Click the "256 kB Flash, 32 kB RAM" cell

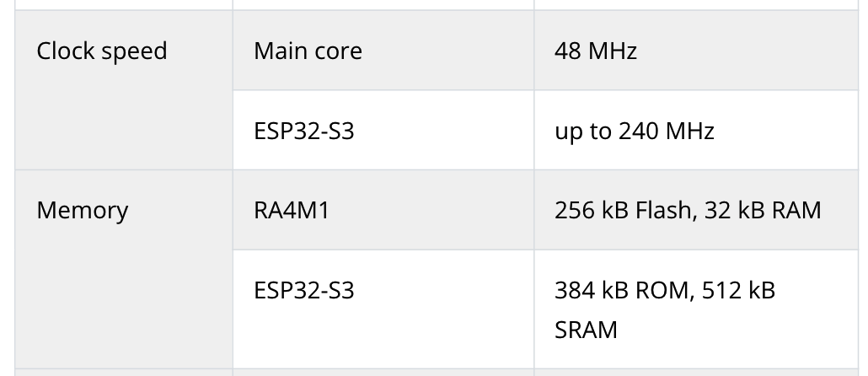[x=687, y=210]
